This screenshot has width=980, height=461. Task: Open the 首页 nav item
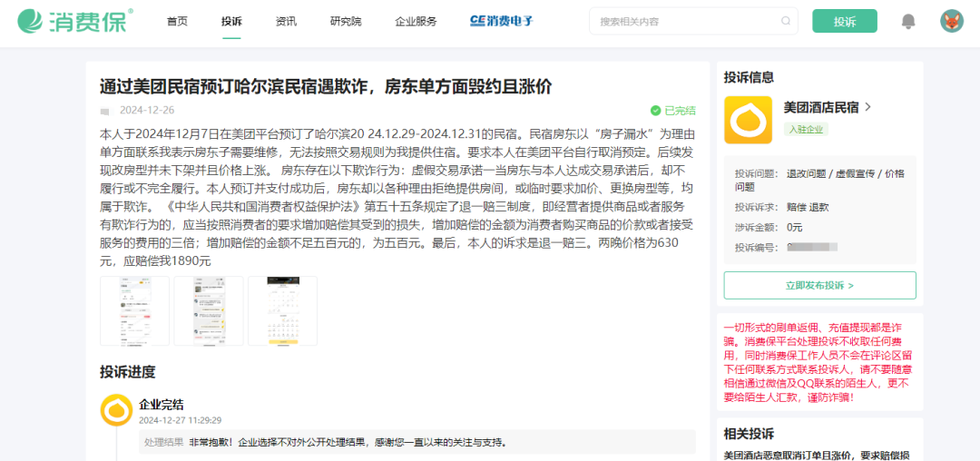pyautogui.click(x=177, y=22)
